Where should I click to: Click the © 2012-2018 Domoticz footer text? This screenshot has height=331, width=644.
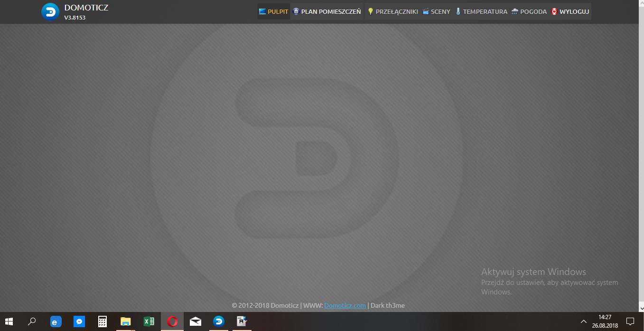265,305
